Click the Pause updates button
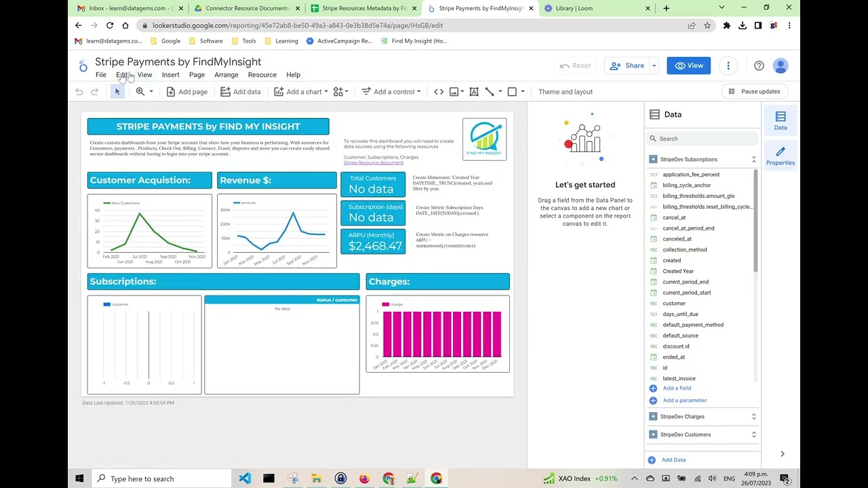The width and height of the screenshot is (868, 488). pyautogui.click(x=754, y=91)
